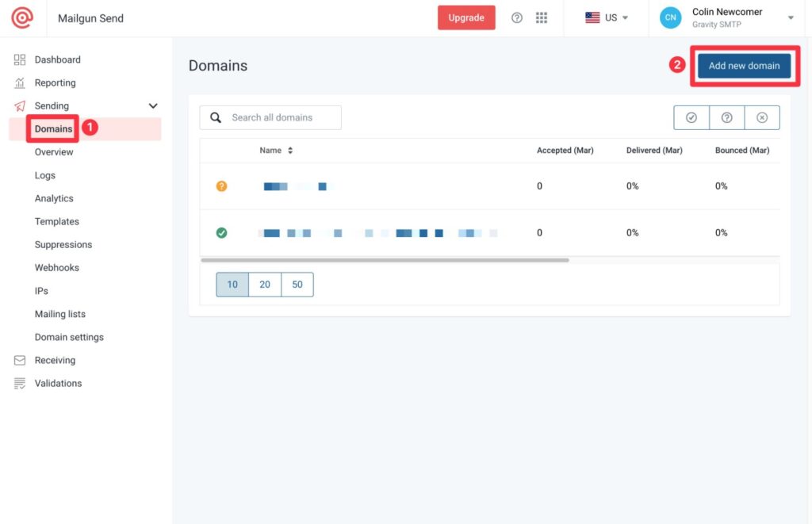Click the Reporting chart icon

[x=20, y=82]
